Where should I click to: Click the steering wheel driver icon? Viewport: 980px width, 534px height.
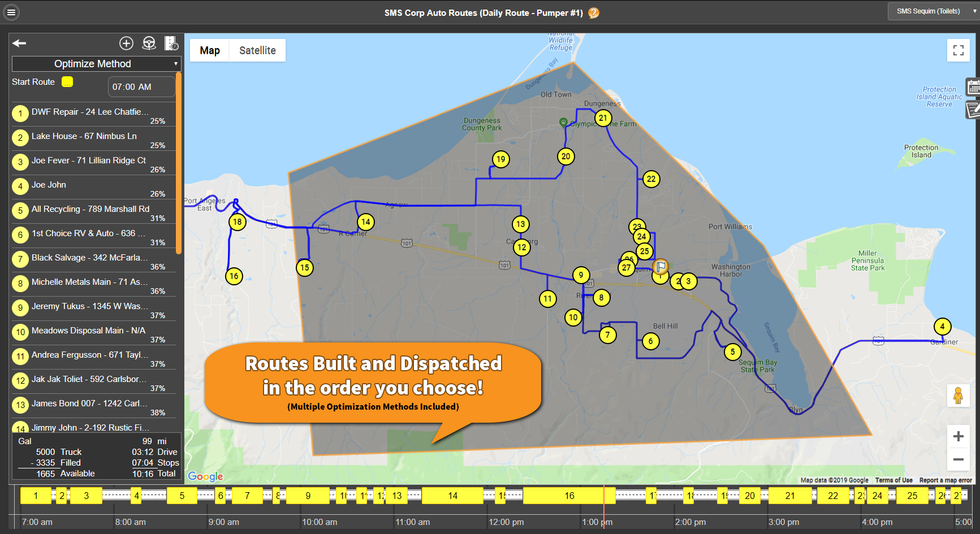pos(149,44)
